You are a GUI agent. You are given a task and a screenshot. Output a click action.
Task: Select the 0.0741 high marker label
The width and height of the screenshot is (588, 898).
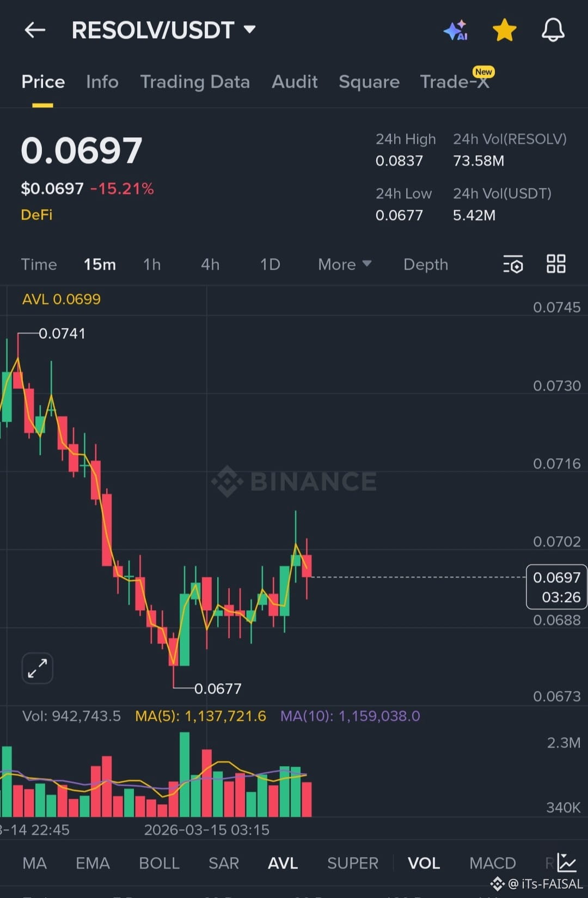pos(62,333)
